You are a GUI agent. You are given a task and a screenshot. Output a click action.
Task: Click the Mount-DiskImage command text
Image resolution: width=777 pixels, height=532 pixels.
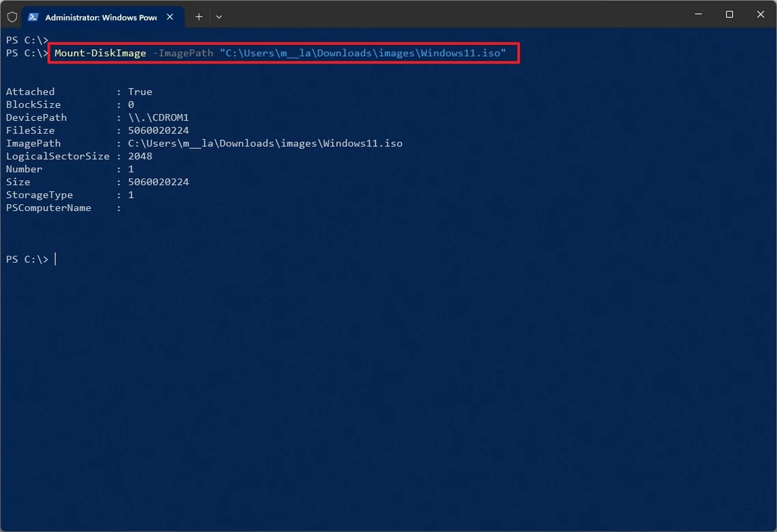[x=100, y=53]
